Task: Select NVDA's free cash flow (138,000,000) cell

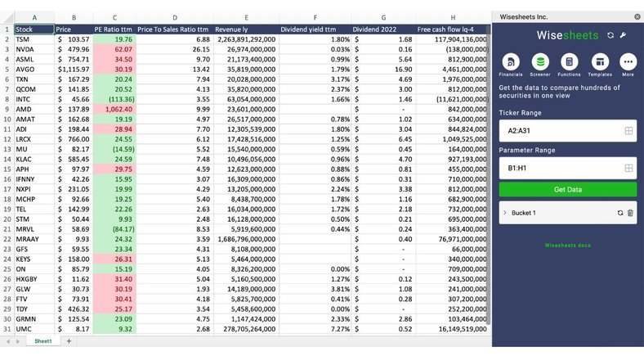Action: [451, 49]
